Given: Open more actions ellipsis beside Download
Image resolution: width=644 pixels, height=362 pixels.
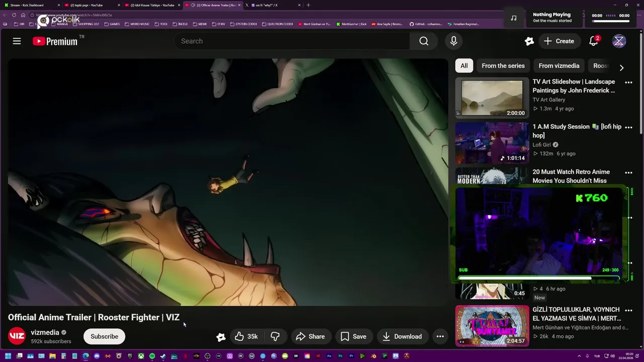Looking at the screenshot, I should click(440, 337).
